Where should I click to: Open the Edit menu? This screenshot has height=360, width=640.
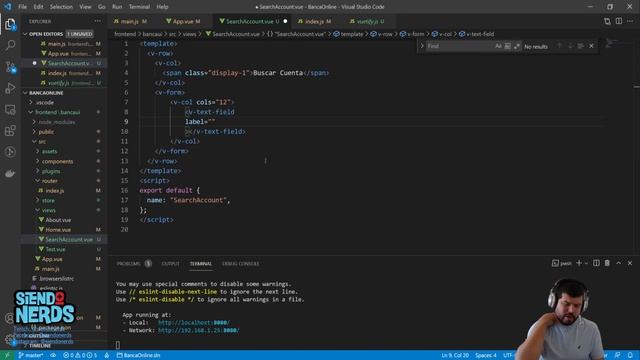coord(38,7)
